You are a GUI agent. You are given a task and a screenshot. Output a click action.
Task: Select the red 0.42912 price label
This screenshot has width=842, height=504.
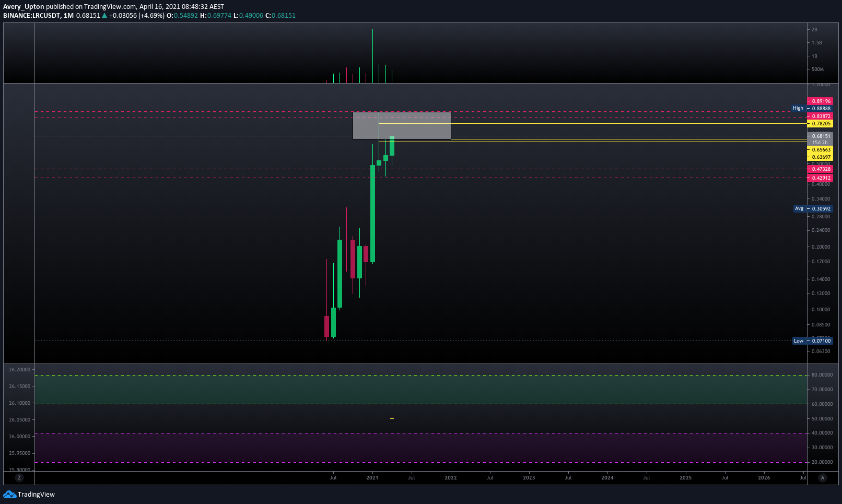click(820, 178)
